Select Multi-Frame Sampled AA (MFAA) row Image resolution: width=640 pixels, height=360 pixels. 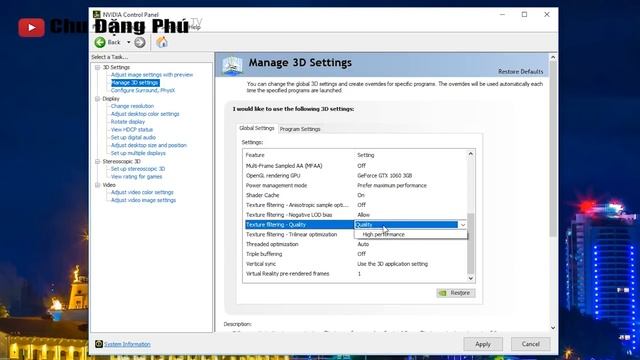(x=355, y=166)
